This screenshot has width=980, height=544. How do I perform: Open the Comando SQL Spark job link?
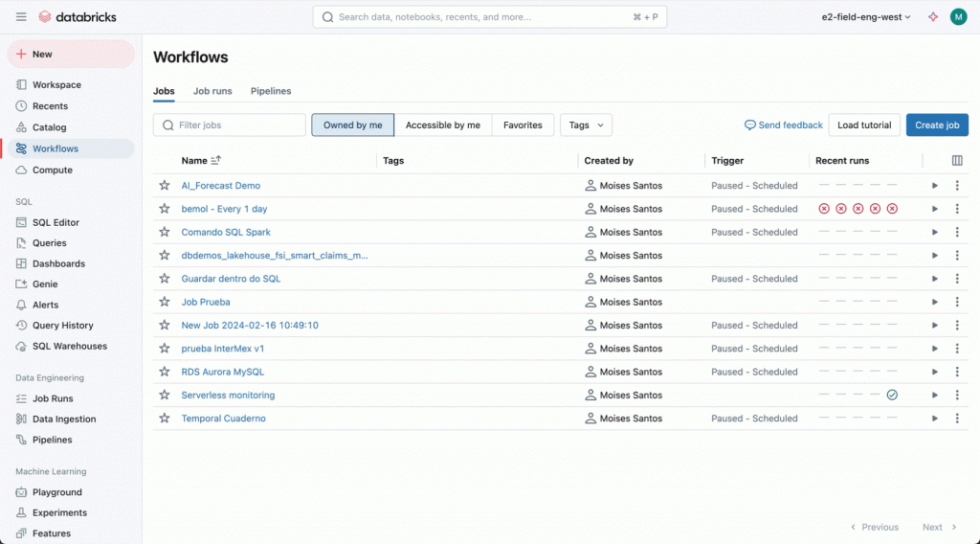click(226, 232)
